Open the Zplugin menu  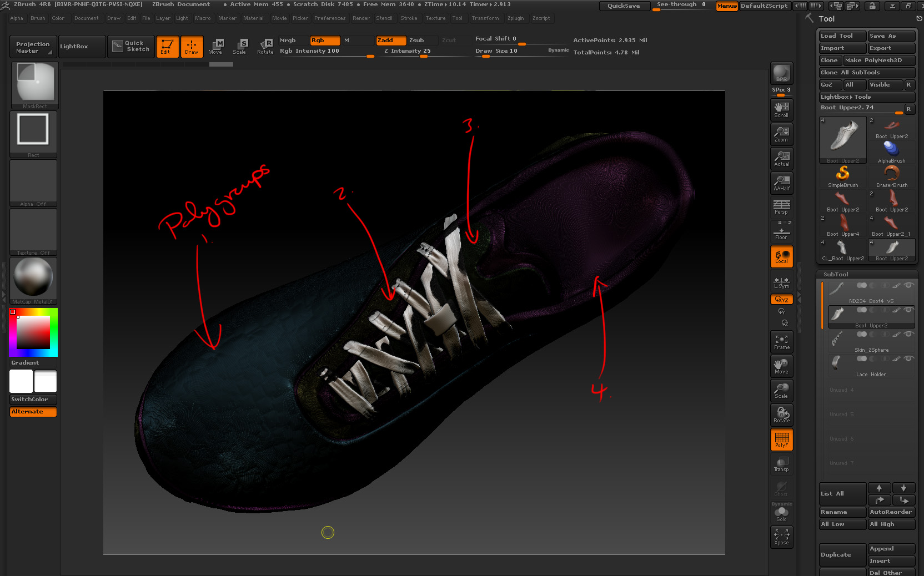pyautogui.click(x=516, y=18)
